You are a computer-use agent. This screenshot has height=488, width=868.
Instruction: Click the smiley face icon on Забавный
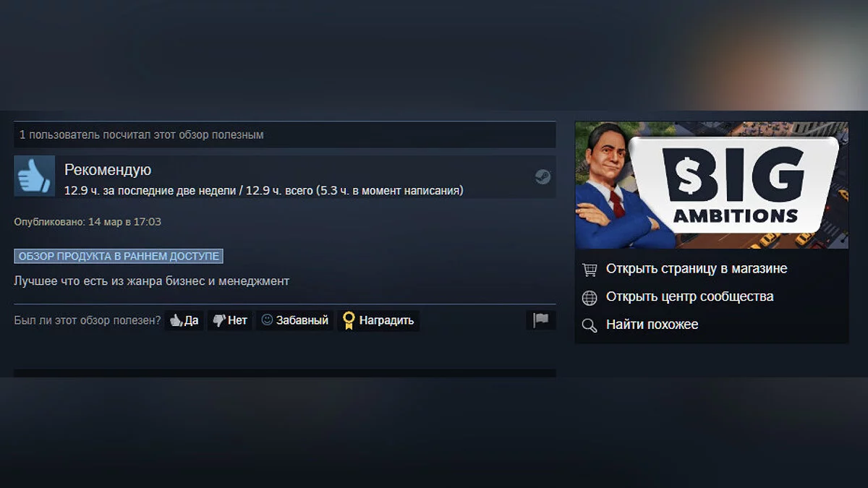267,320
